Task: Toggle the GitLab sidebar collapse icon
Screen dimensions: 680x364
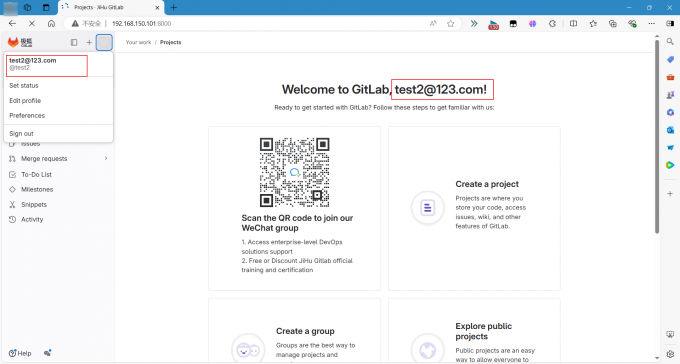Action: pyautogui.click(x=74, y=42)
